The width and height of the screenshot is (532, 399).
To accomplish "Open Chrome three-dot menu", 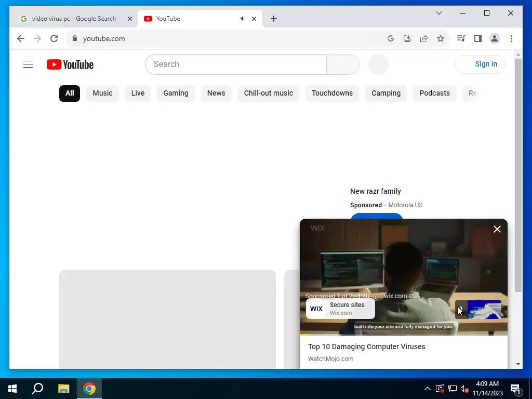I will pyautogui.click(x=511, y=38).
